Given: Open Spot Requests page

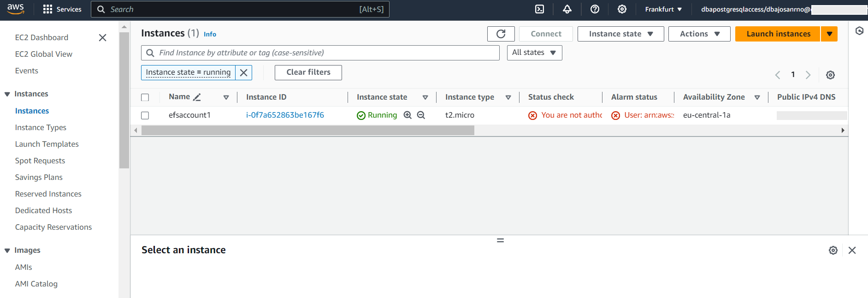Looking at the screenshot, I should tap(40, 161).
